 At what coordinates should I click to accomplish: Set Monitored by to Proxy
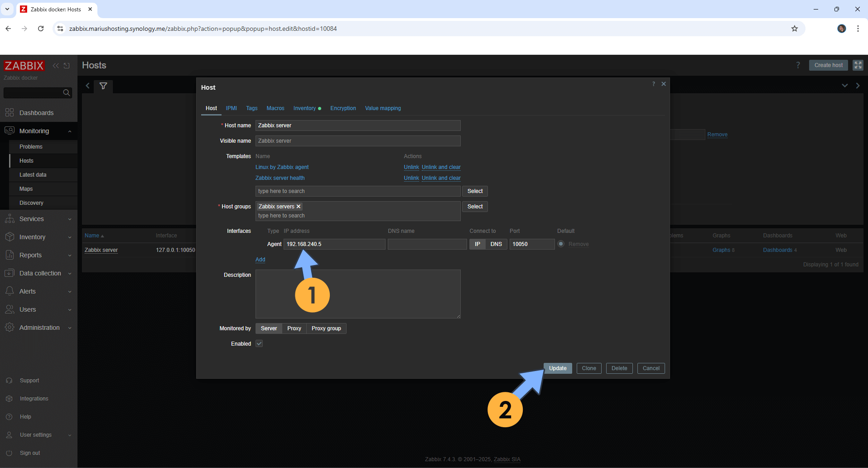tap(294, 328)
